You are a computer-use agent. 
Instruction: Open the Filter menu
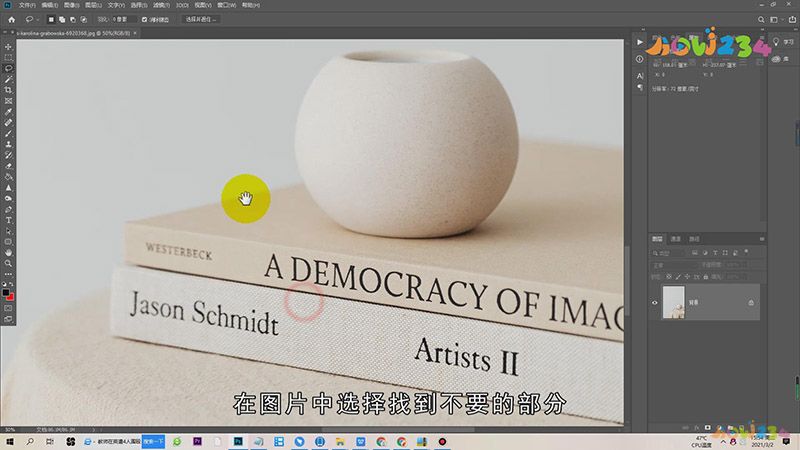161,5
